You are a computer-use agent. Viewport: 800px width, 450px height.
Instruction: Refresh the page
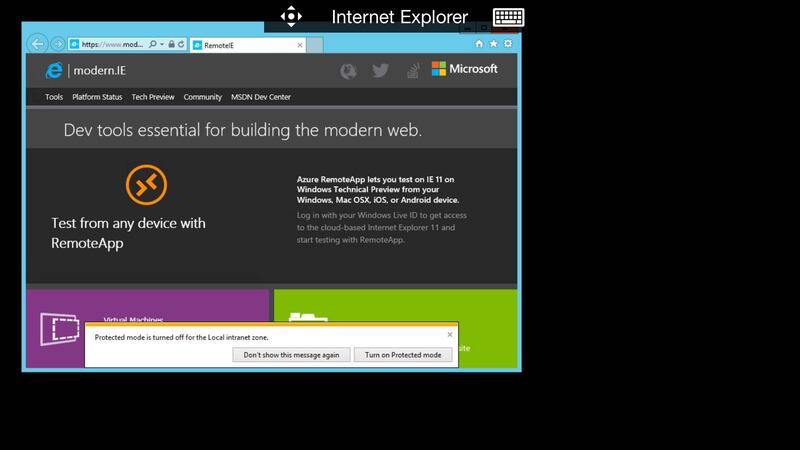(x=181, y=44)
